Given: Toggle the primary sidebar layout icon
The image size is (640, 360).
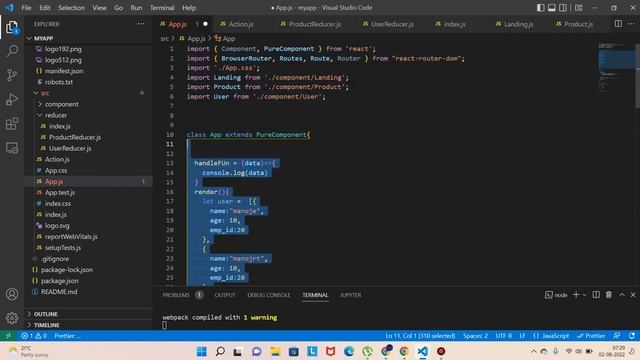Looking at the screenshot, I should (540, 8).
